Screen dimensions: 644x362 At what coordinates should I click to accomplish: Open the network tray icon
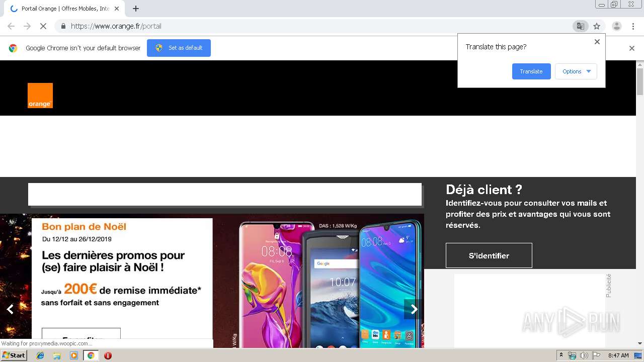pos(572,355)
